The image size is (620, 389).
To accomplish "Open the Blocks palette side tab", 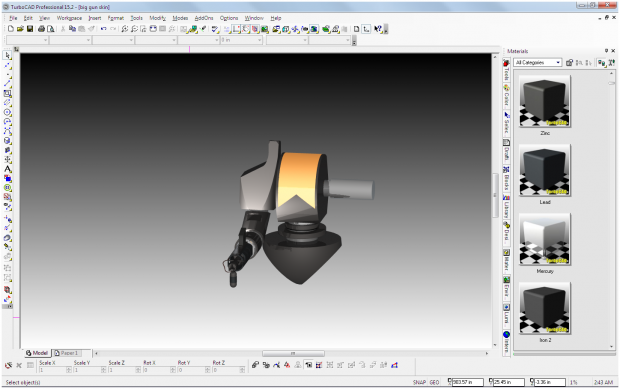I will (x=506, y=179).
